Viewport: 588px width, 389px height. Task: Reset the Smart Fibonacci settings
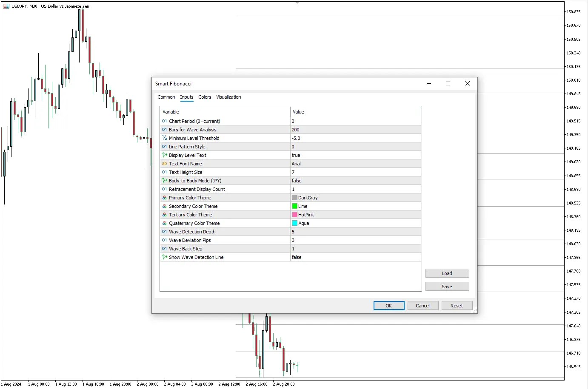pos(457,305)
